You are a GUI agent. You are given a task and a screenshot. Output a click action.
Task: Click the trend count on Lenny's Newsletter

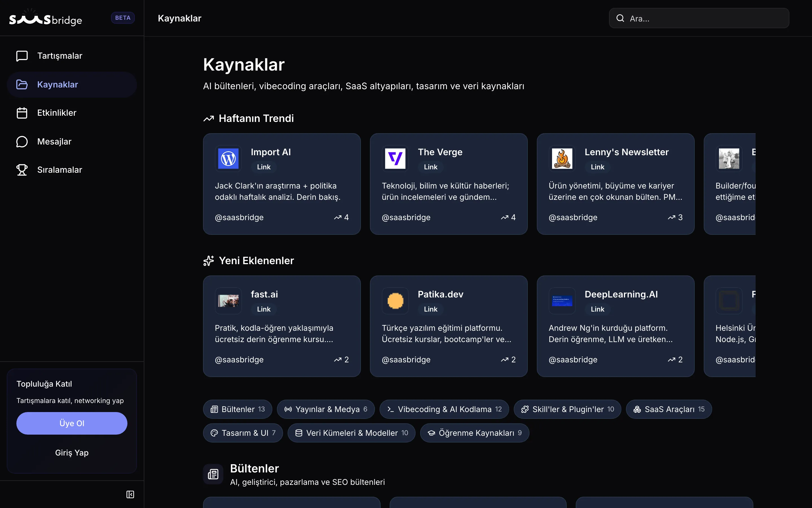tap(675, 217)
